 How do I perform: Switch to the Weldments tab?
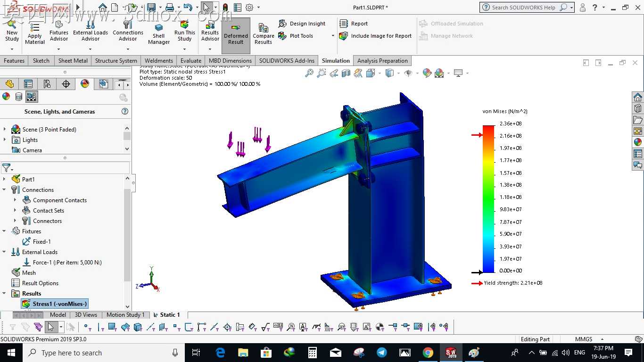click(x=158, y=60)
